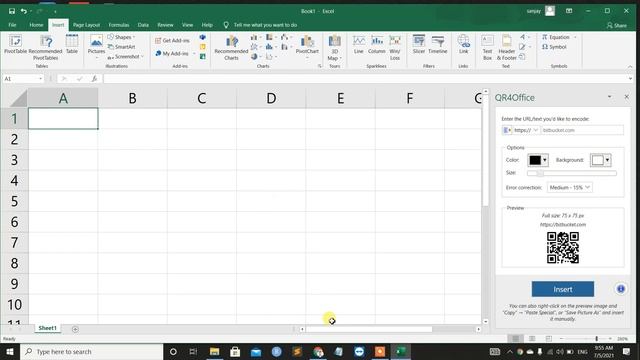
Task: Click the Windows Start button
Action: (x=10, y=351)
